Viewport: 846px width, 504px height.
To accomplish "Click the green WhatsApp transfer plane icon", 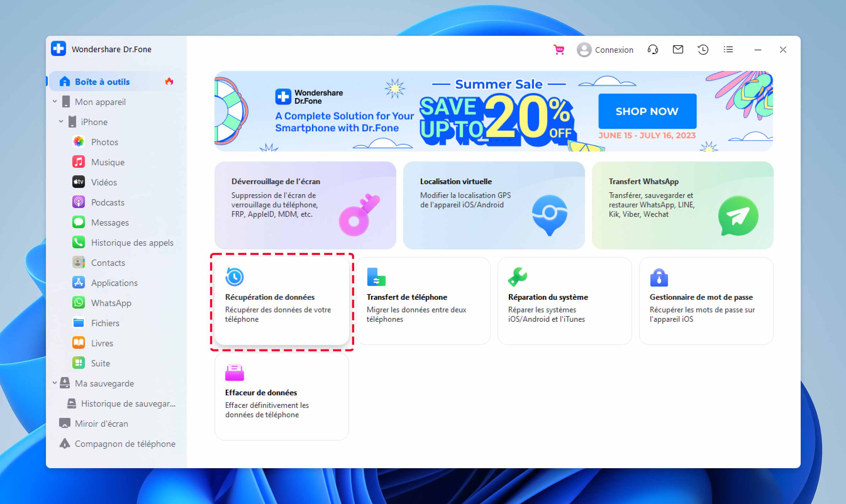I will coord(738,216).
